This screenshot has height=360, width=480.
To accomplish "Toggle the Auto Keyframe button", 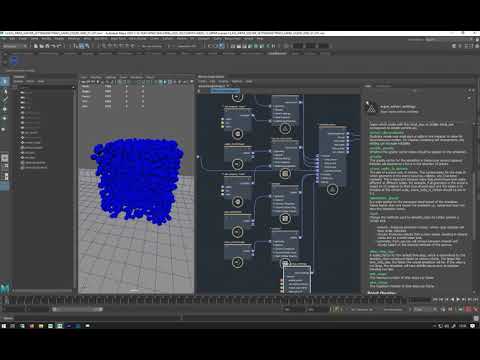I will tap(469, 309).
